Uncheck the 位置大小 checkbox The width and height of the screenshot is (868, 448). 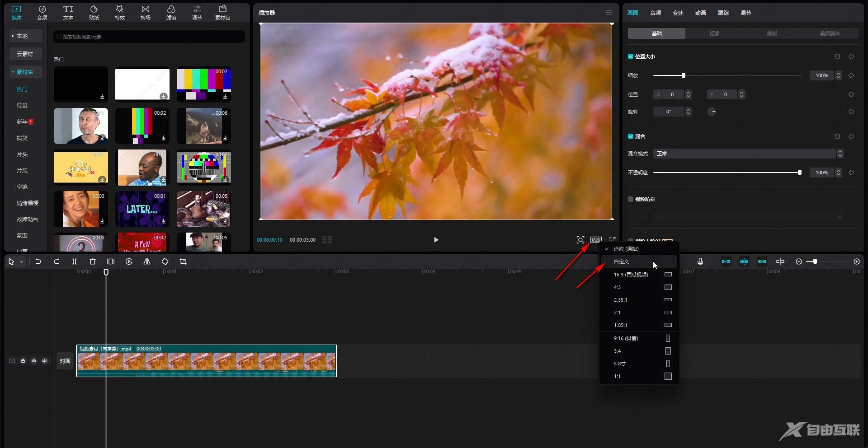coord(631,56)
